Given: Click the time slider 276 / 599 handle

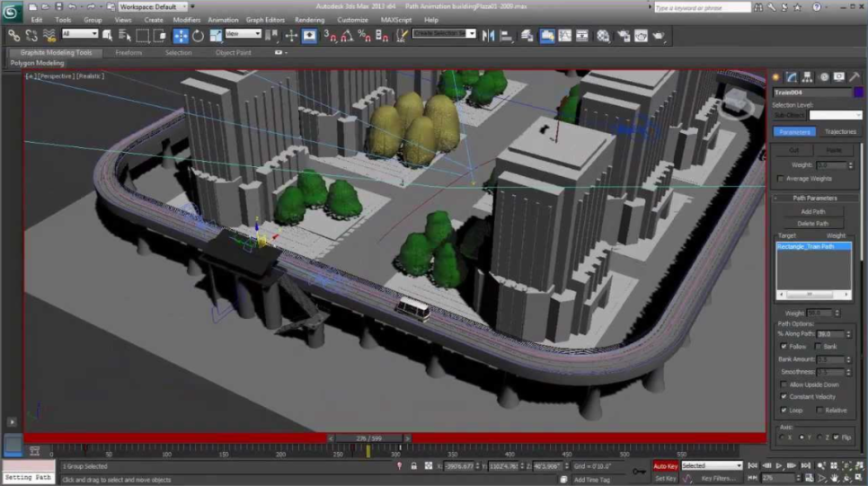Looking at the screenshot, I should 369,438.
